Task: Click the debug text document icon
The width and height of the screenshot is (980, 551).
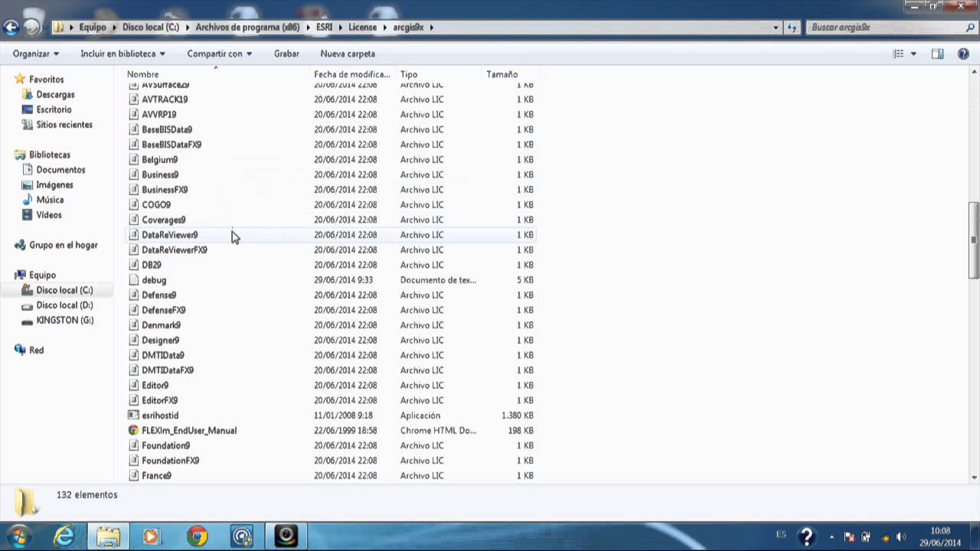Action: click(x=133, y=280)
